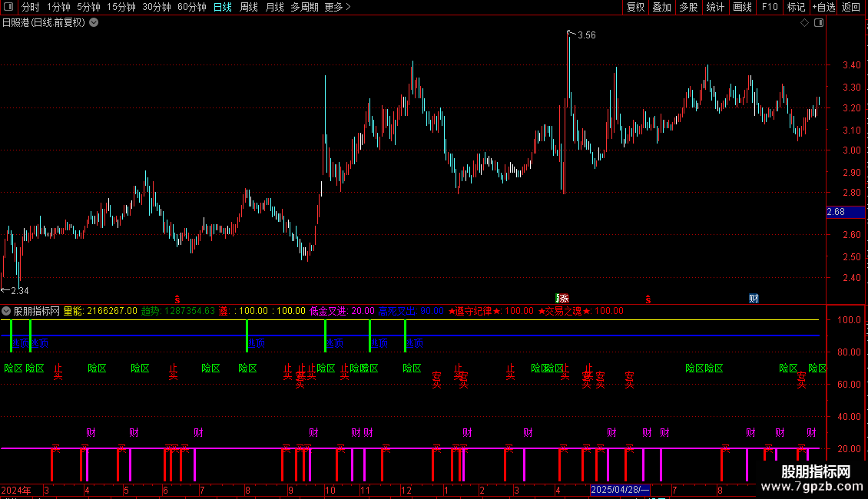This screenshot has width=868, height=499.
Task: Toggle the right side panel icon
Action: pos(819,23)
